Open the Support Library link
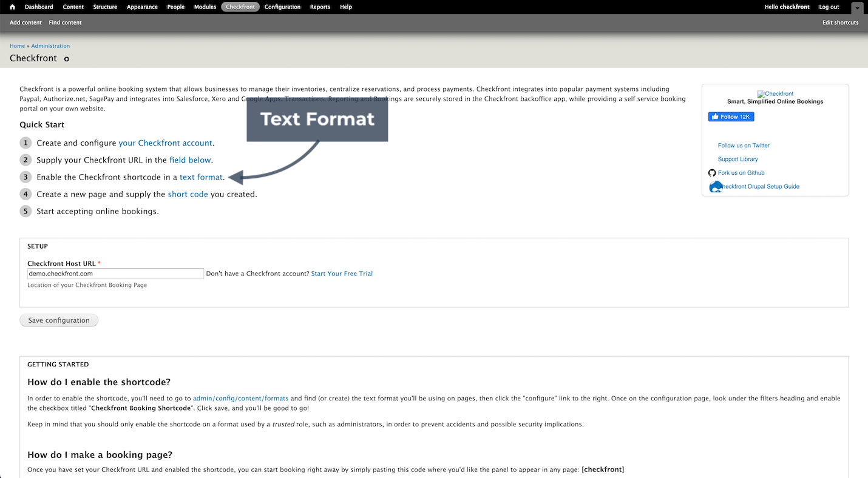This screenshot has height=478, width=868. pos(737,159)
